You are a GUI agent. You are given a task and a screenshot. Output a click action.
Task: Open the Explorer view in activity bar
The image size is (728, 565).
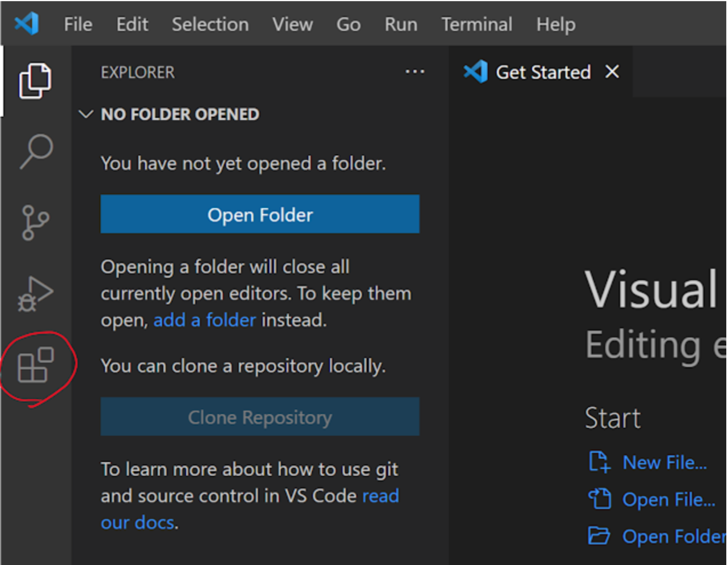point(35,80)
